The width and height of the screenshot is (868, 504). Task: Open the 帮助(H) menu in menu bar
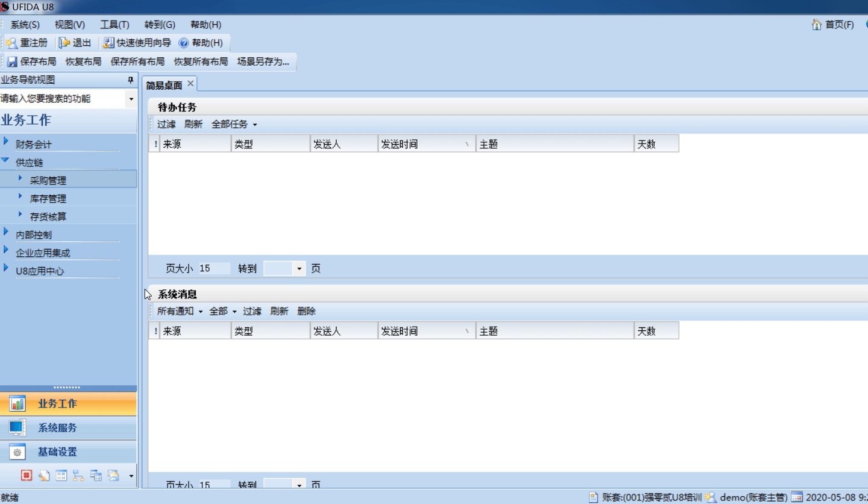[x=205, y=25]
